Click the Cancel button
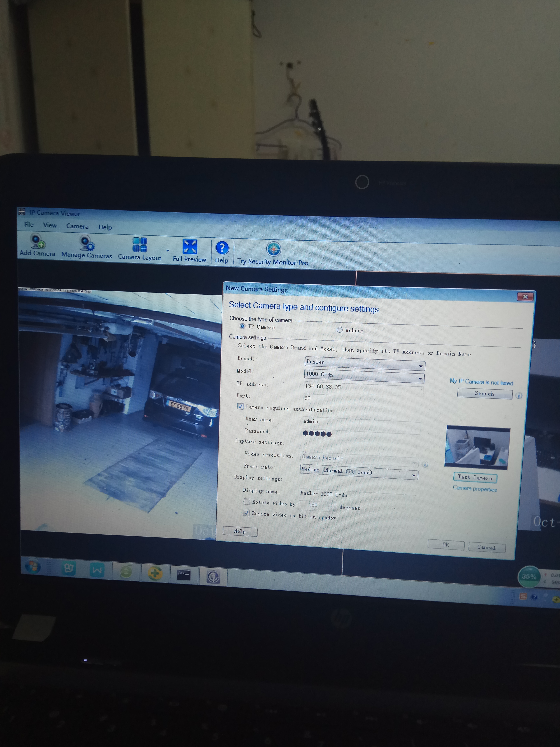The height and width of the screenshot is (747, 560). coord(487,548)
